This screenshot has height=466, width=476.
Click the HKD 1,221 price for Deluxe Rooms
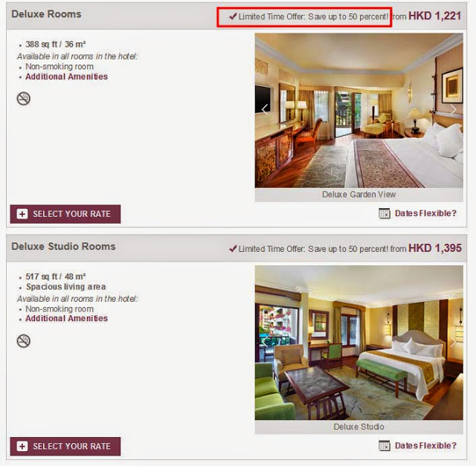pos(434,16)
